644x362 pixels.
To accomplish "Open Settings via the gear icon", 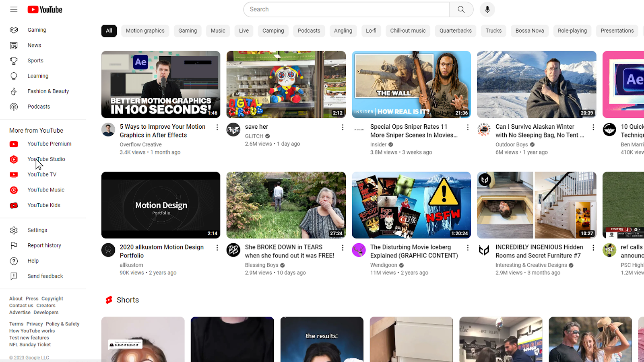I will pos(37,230).
